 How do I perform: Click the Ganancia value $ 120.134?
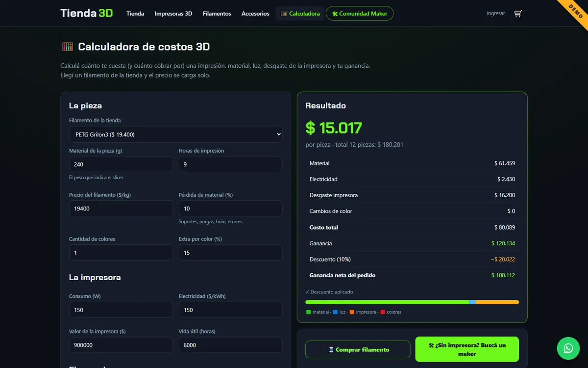(503, 243)
